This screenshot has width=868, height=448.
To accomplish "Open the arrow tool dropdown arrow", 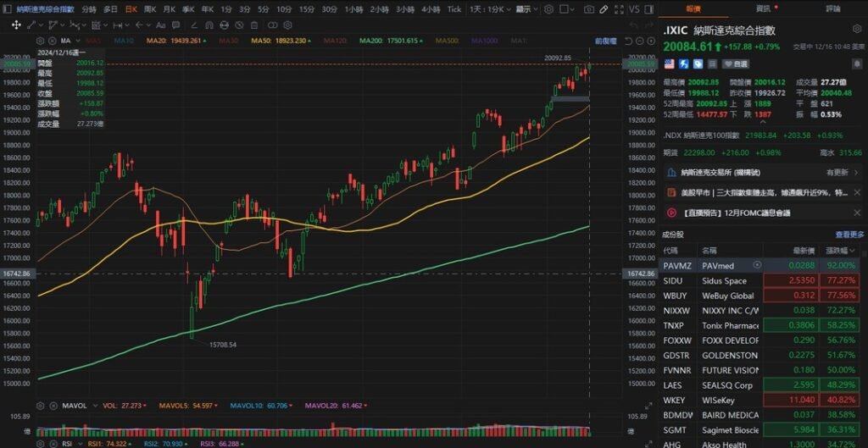I will pos(148,25).
